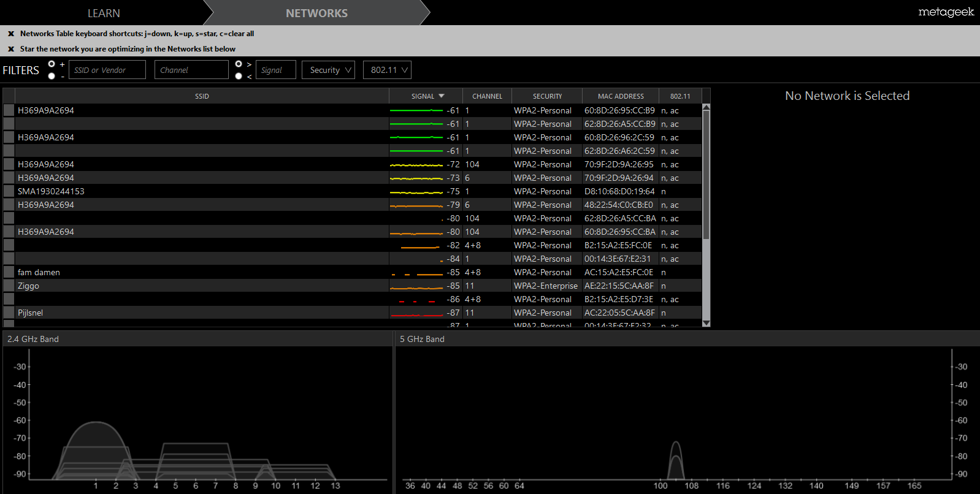
Task: Close the star network tip message
Action: click(11, 49)
